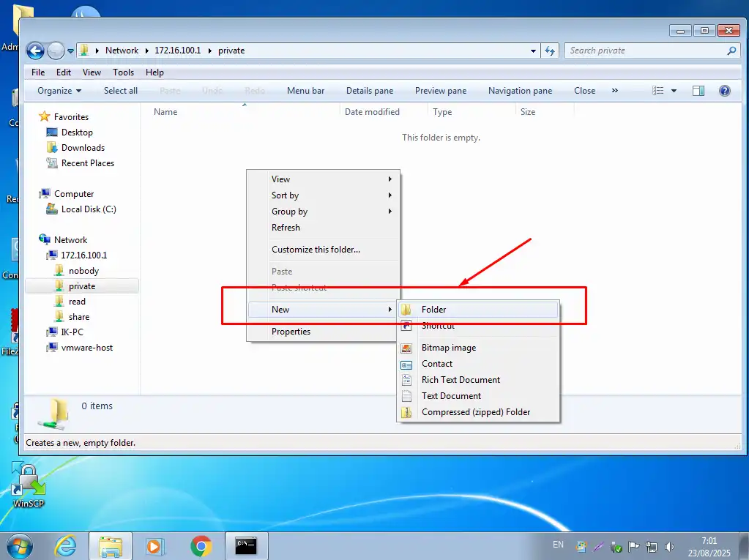The image size is (749, 560).
Task: Open Windows Media Player from taskbar
Action: 155,545
